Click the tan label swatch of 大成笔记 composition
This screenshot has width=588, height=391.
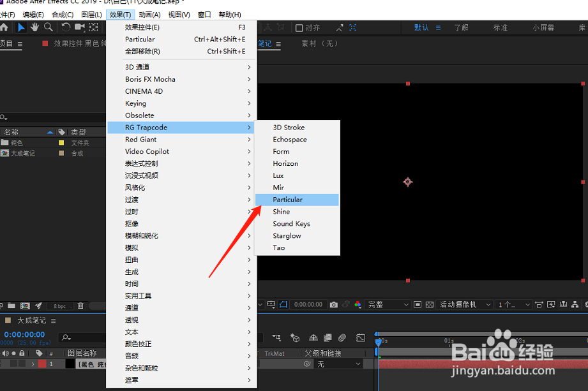[x=61, y=153]
